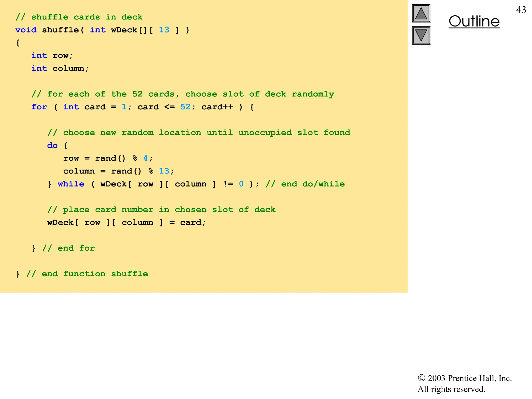Click the blue 'do' keyword
532x399 pixels.
52,145
